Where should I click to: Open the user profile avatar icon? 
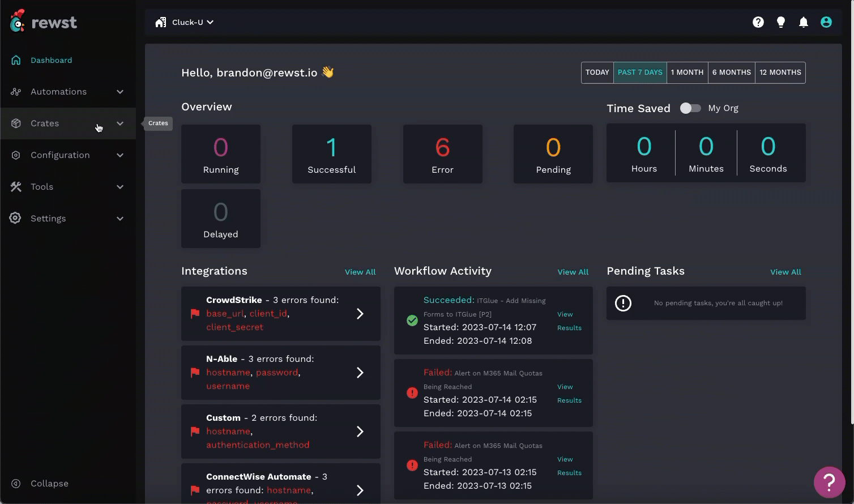[x=826, y=22]
